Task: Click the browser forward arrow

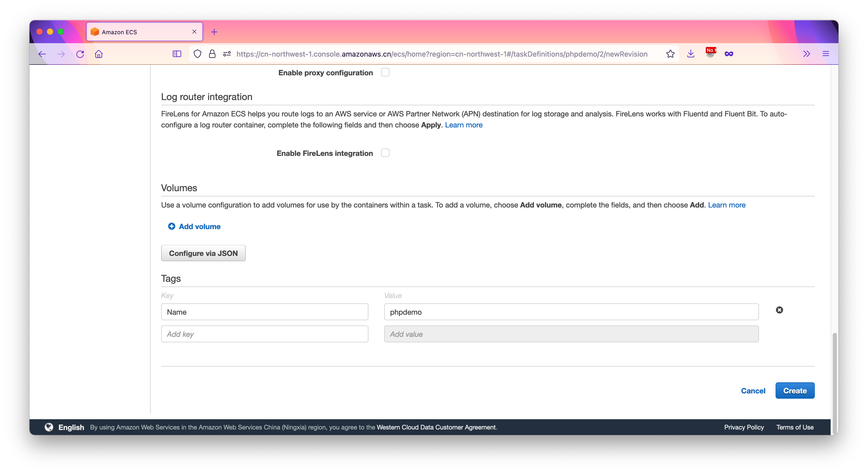Action: pos(61,54)
